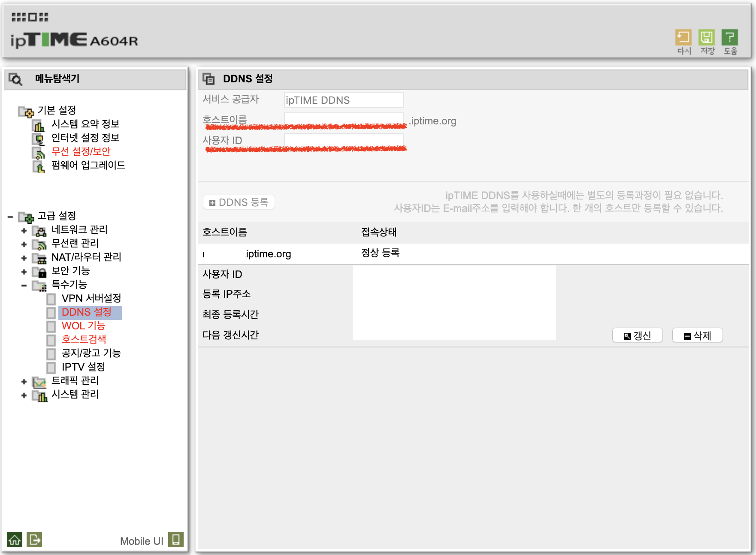This screenshot has height=555, width=756.
Task: Click the 정상 등록 status text
Action: pyautogui.click(x=380, y=253)
